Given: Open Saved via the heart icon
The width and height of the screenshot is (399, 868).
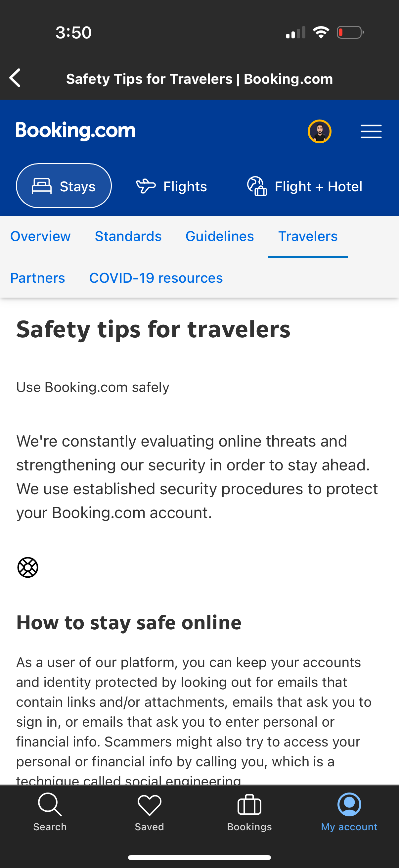Looking at the screenshot, I should (149, 805).
